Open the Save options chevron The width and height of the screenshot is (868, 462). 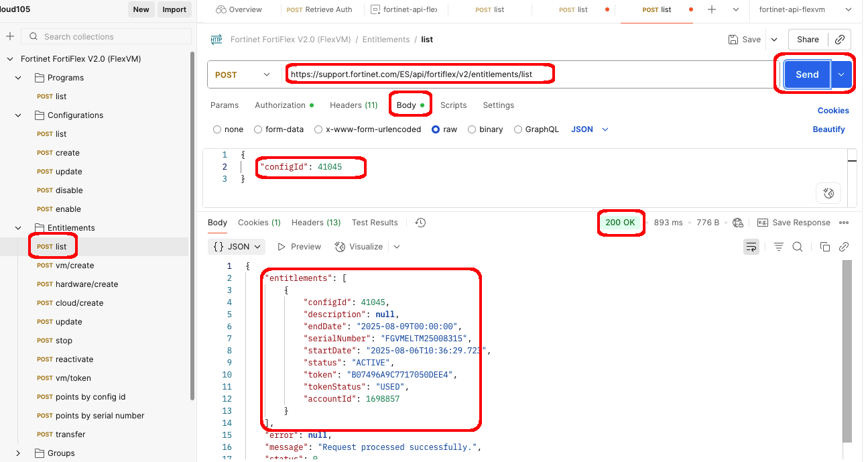pos(774,40)
